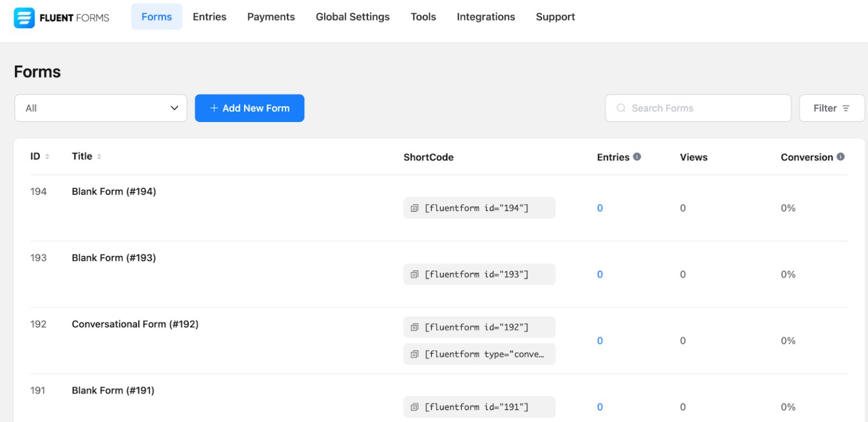Image resolution: width=868 pixels, height=422 pixels.
Task: View entries count for form 193
Action: 600,274
